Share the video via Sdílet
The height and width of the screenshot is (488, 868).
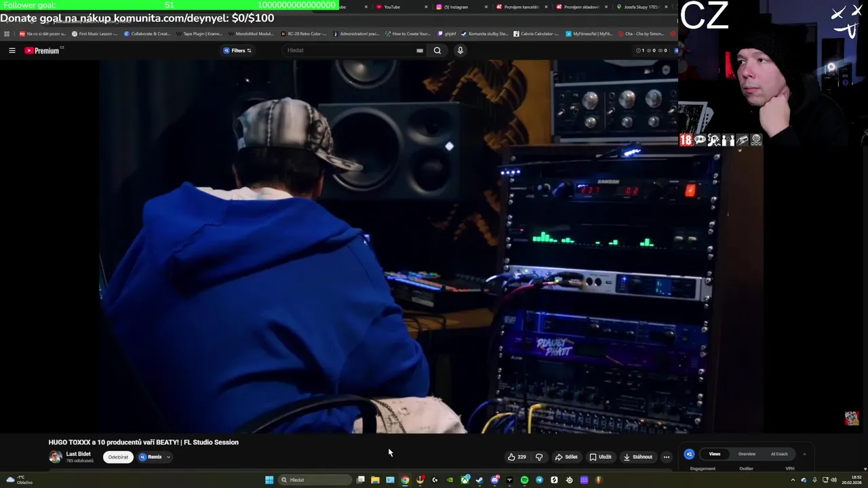(566, 457)
